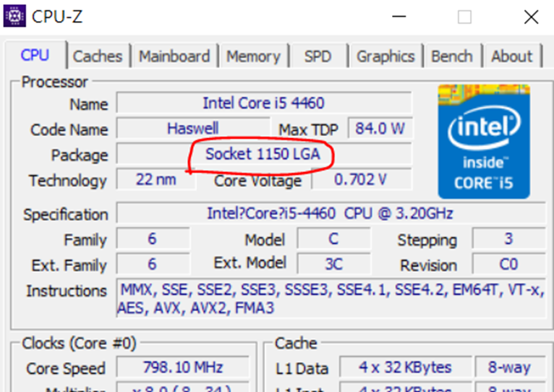554x392 pixels.
Task: Click the Name field Intel Core i5 4460
Action: (x=263, y=103)
